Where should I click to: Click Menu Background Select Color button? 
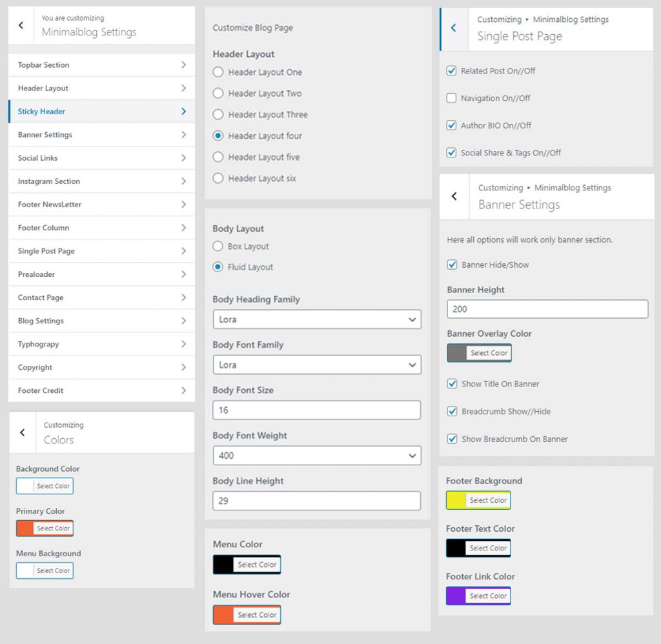(x=53, y=570)
